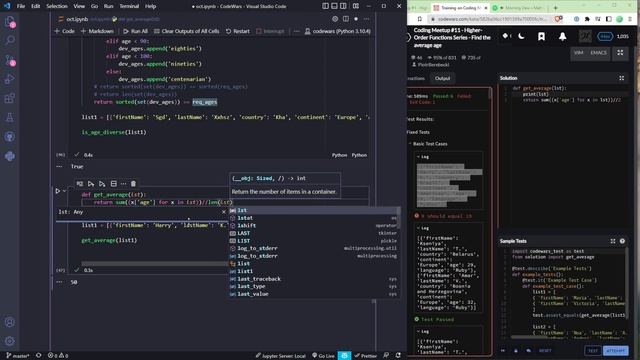This screenshot has width=640, height=360.
Task: Click the browser address bar URL
Action: [x=491, y=19]
